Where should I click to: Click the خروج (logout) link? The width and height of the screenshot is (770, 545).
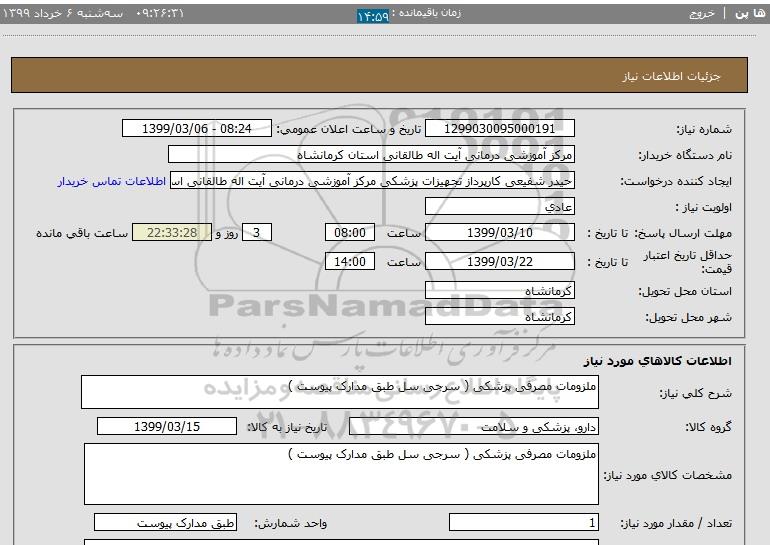702,13
